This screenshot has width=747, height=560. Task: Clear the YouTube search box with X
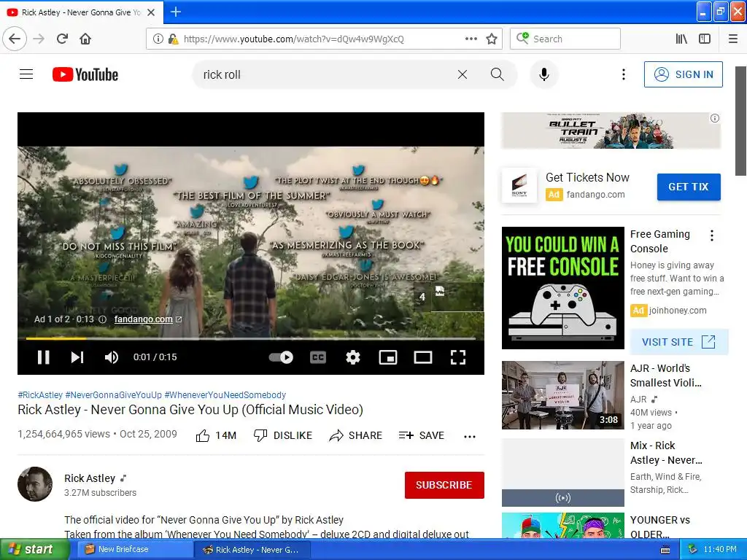462,74
